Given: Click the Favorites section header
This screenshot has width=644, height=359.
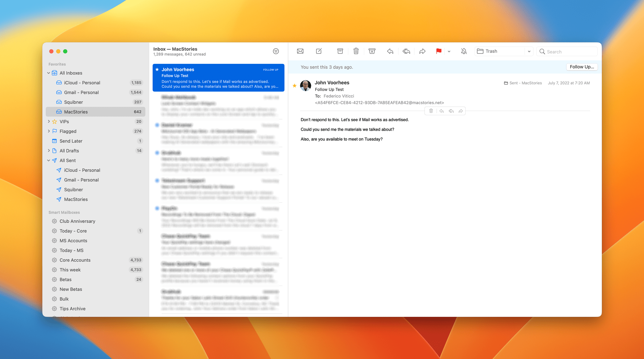Looking at the screenshot, I should click(57, 64).
